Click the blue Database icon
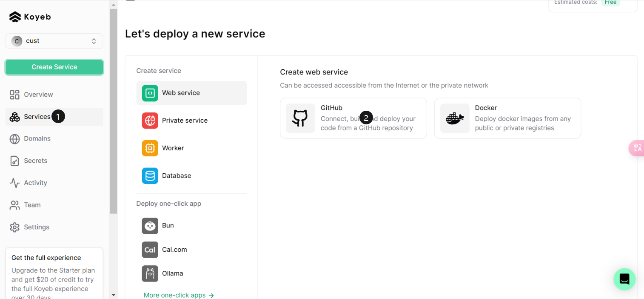 click(x=150, y=176)
